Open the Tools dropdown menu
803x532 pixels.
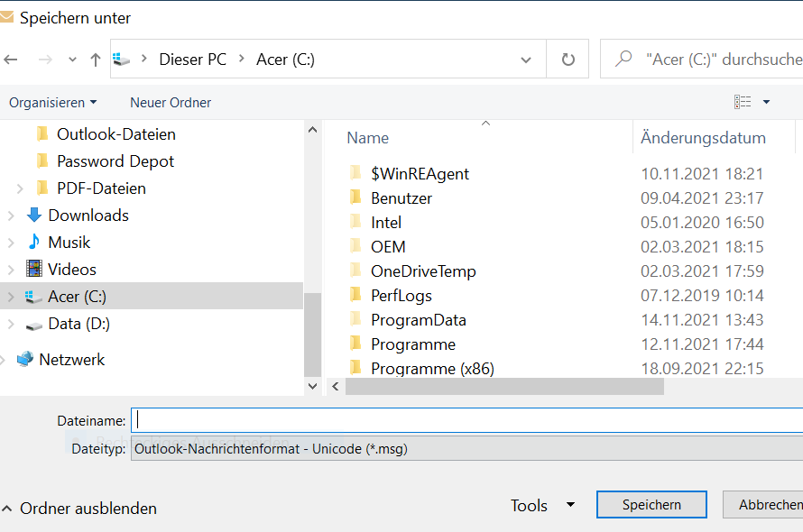[x=542, y=506]
